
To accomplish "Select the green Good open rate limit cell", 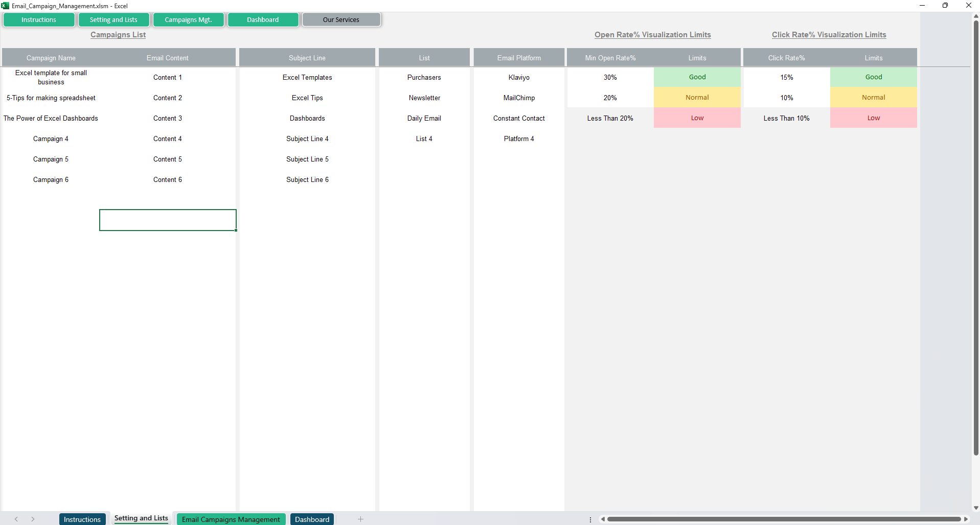I will coord(697,77).
